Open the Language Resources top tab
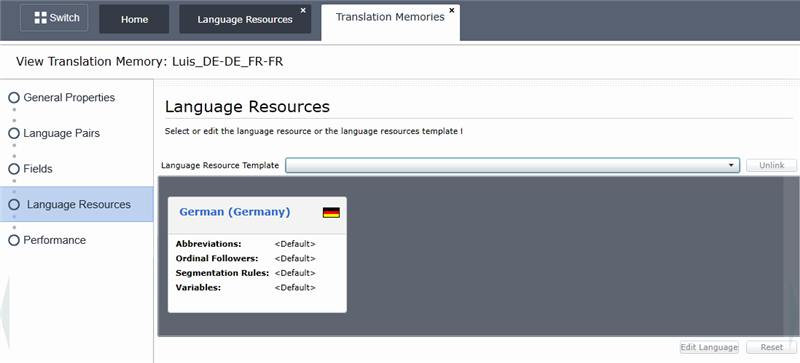This screenshot has height=363, width=800. click(245, 19)
